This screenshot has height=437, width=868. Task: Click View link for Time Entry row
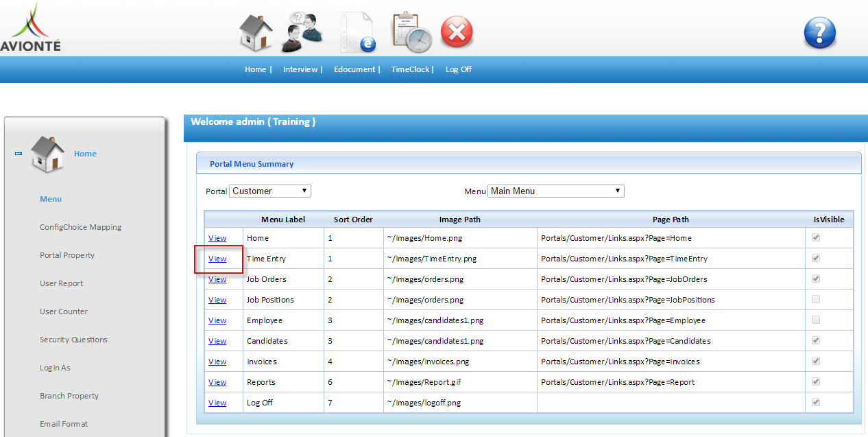click(x=217, y=259)
